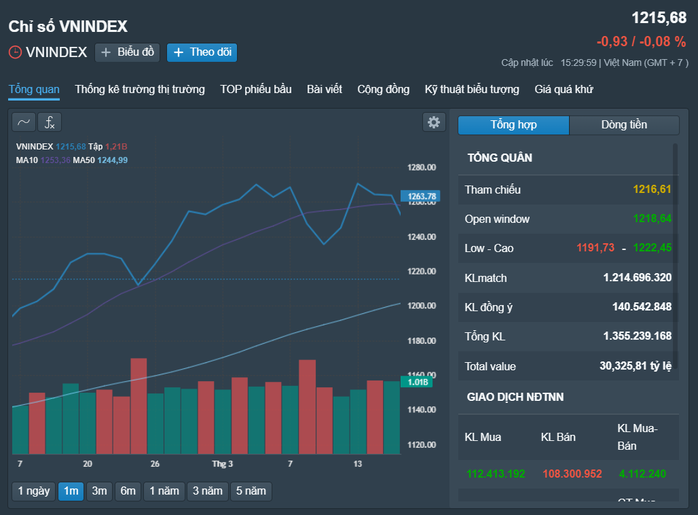Click the Thg 3 date axis label

point(222,464)
